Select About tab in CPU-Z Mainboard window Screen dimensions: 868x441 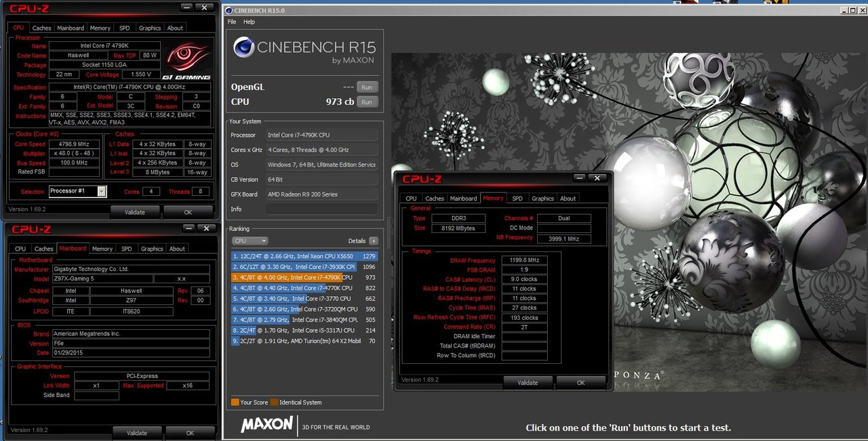177,249
